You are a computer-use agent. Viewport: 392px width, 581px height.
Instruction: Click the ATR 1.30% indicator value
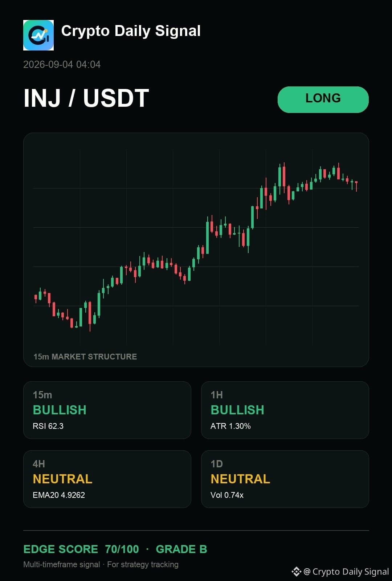[230, 426]
